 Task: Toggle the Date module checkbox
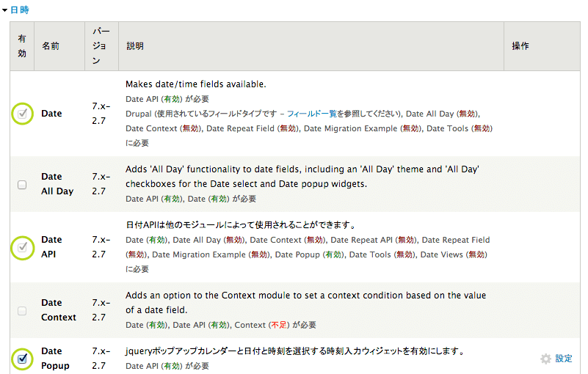(x=22, y=113)
